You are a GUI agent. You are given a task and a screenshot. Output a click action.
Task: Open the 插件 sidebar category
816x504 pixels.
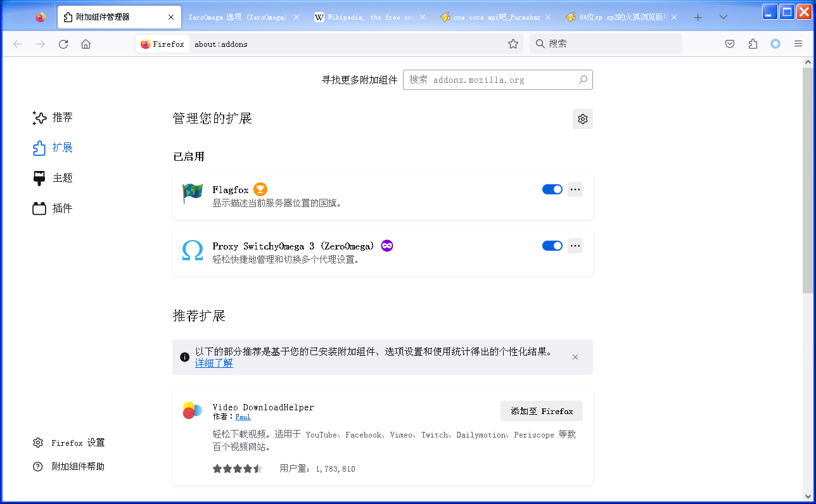pyautogui.click(x=53, y=208)
